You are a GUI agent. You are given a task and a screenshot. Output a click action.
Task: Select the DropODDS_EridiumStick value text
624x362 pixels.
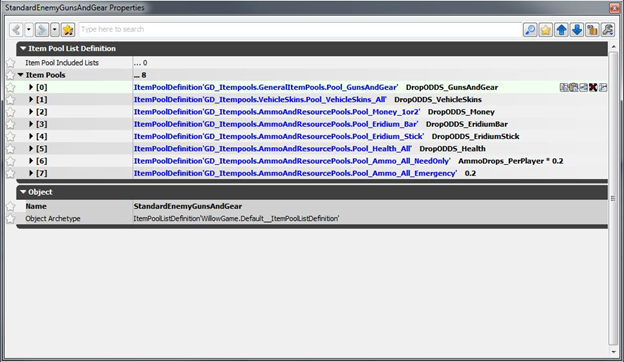[x=476, y=136]
